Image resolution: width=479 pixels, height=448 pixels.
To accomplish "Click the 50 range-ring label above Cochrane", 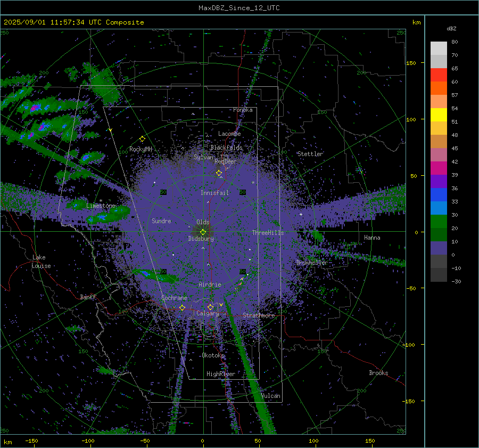I will pos(163,272).
